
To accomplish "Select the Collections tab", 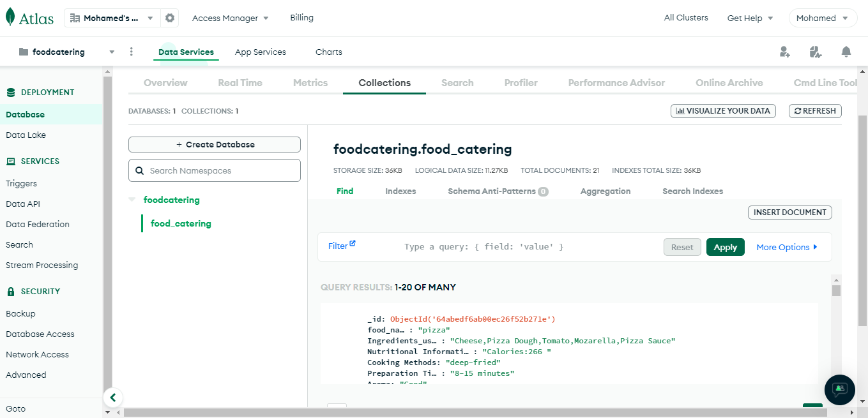I will tap(385, 83).
